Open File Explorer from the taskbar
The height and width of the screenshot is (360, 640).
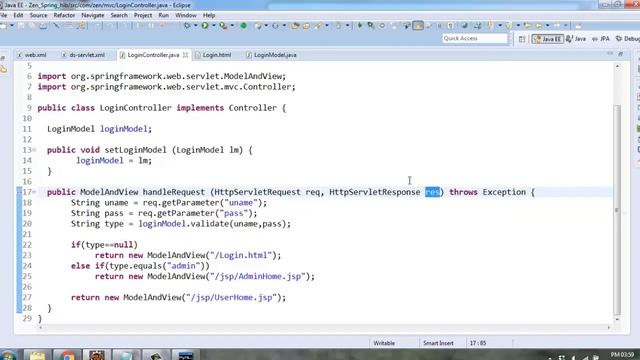[x=37, y=355]
